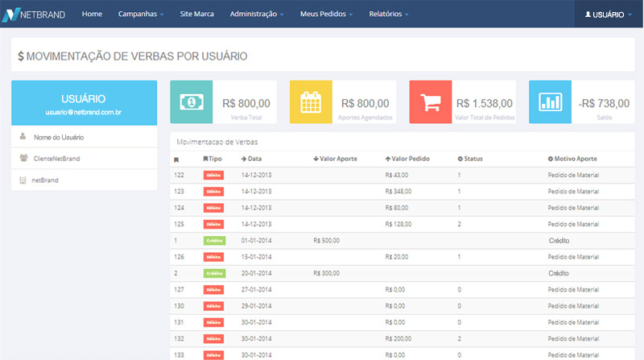Open the Home page

pyautogui.click(x=92, y=14)
